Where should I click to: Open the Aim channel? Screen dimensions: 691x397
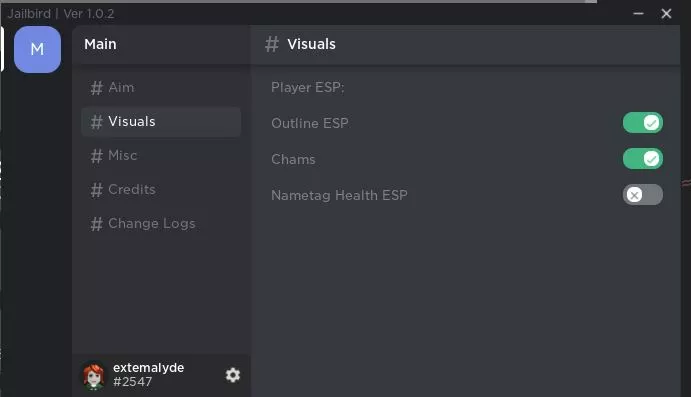[161, 88]
